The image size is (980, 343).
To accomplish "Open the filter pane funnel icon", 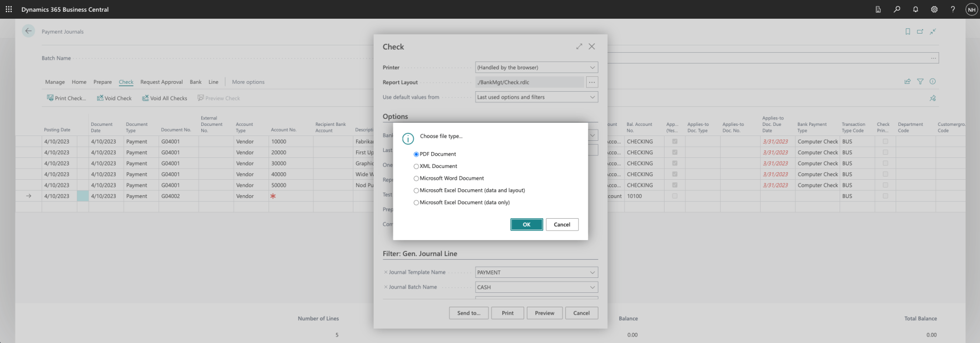I will tap(920, 82).
